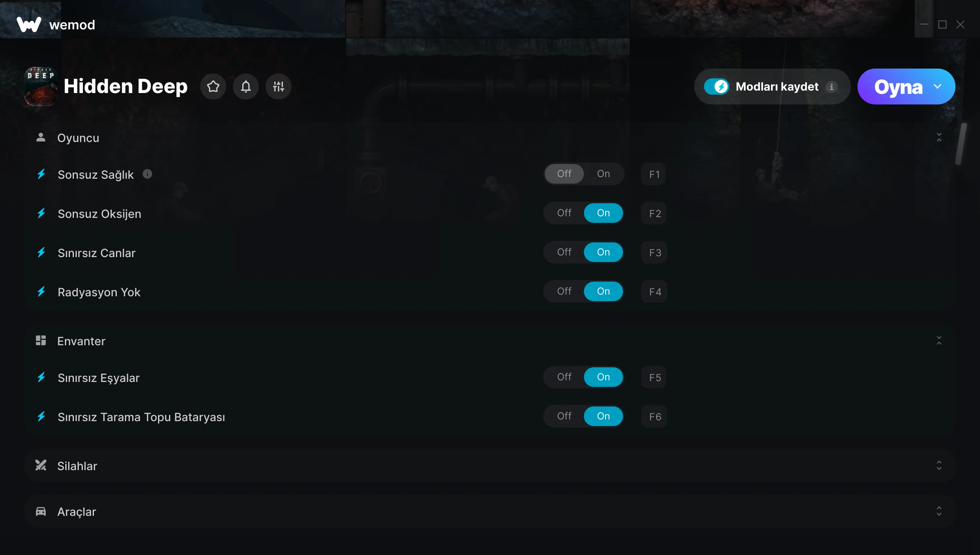Open the dropdown arrow on Oyna

tap(938, 87)
